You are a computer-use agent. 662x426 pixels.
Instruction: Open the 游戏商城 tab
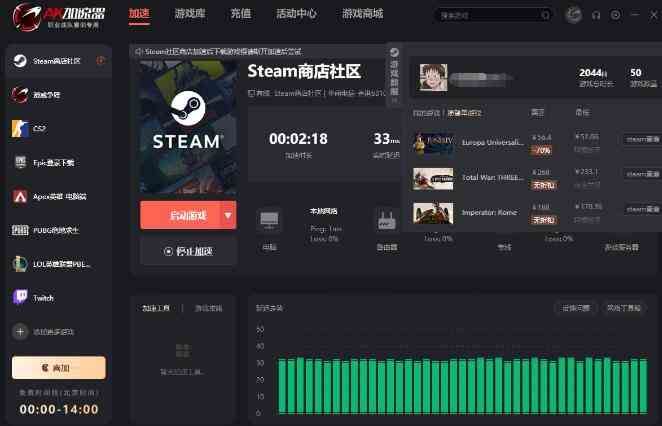362,14
